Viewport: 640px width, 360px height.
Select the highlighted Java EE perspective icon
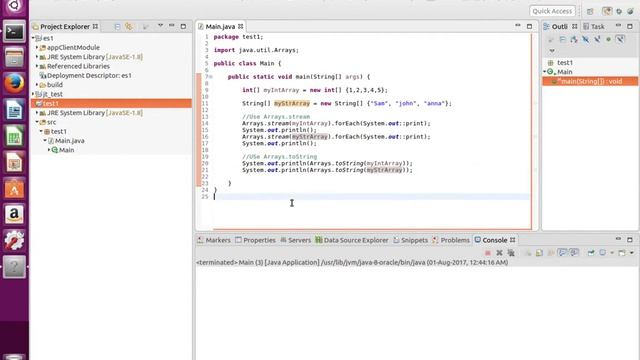(x=607, y=11)
